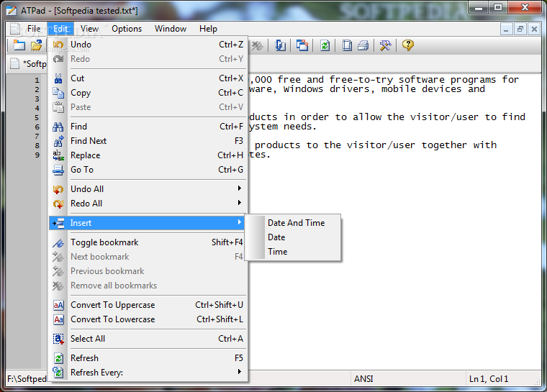Expand the Redo All submenu
547x392 pixels.
[148, 204]
